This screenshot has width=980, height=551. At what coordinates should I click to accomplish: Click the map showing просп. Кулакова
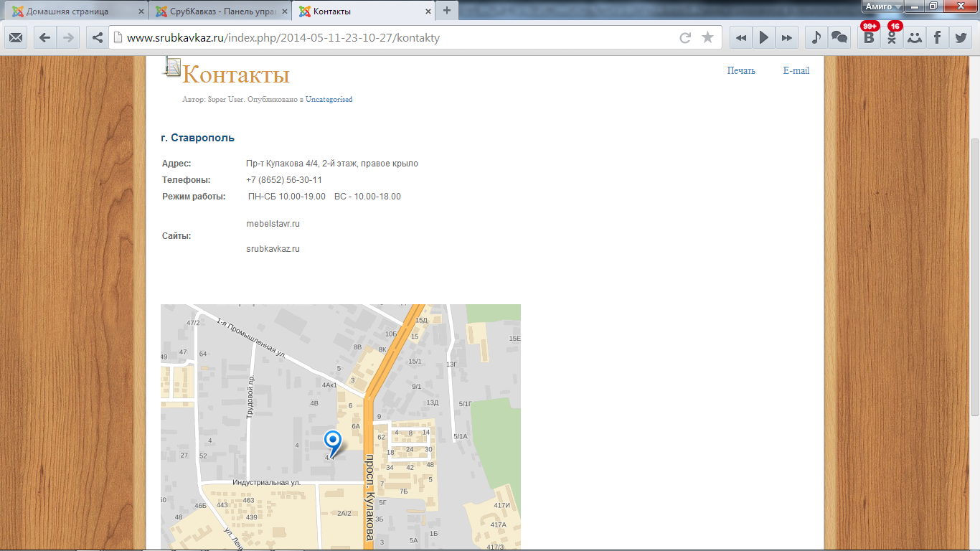coord(341,428)
